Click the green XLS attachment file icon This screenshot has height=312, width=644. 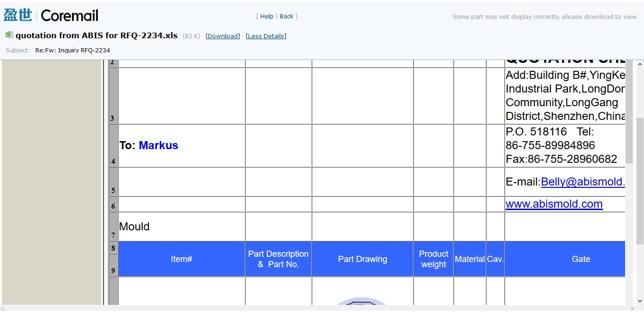[x=9, y=35]
